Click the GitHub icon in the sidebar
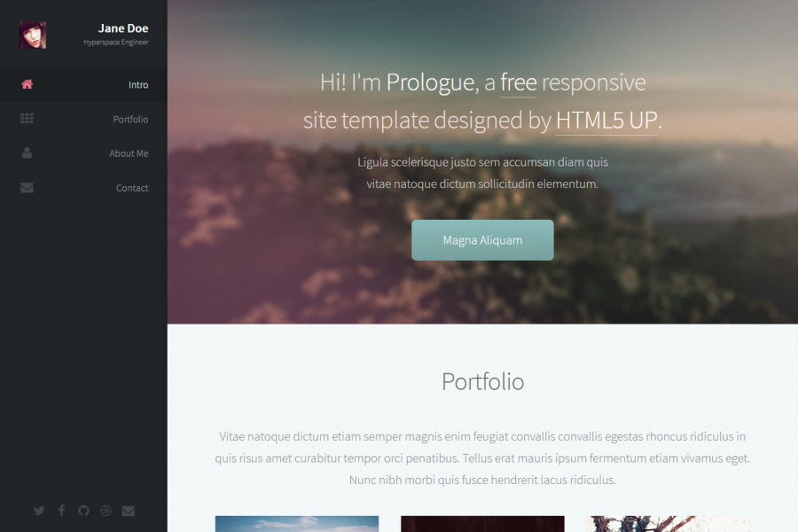This screenshot has width=798, height=532. tap(84, 511)
